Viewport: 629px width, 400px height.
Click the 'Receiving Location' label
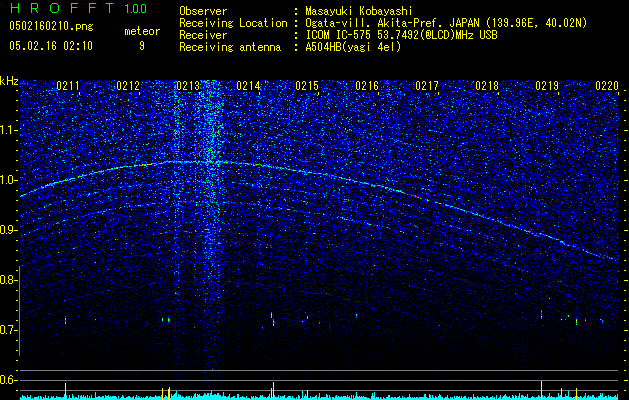point(233,23)
